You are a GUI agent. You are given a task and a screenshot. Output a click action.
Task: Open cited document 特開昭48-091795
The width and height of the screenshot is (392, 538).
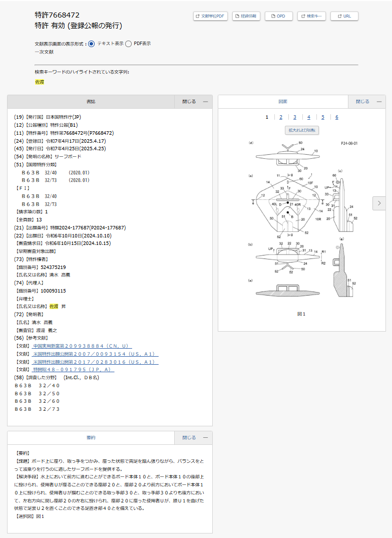click(x=74, y=370)
